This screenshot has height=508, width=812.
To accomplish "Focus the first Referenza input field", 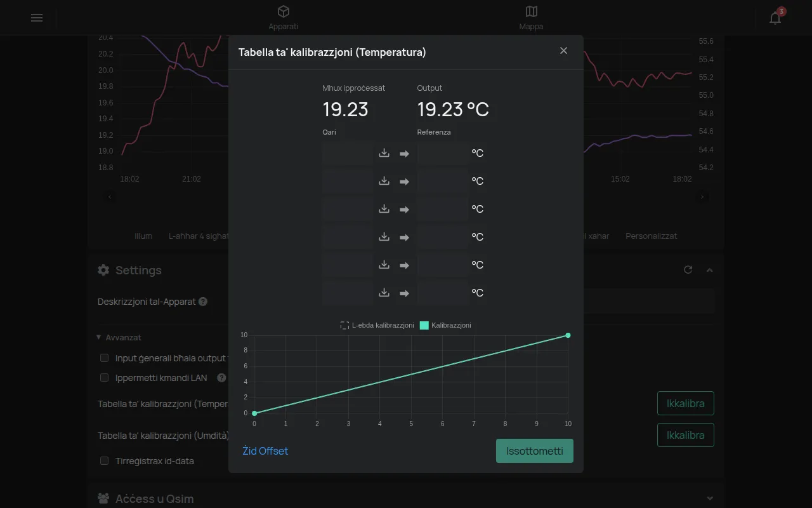I will 443,153.
